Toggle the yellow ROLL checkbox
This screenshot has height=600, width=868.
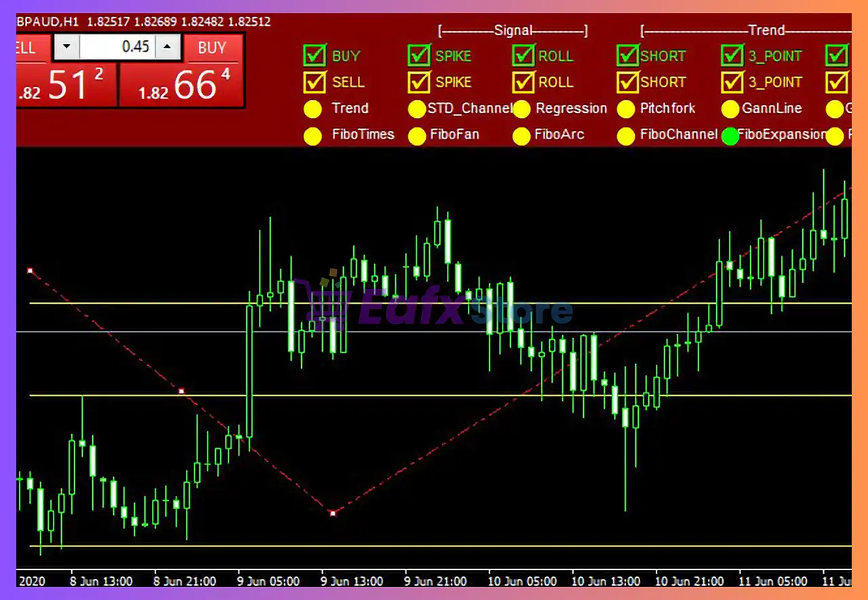point(524,82)
